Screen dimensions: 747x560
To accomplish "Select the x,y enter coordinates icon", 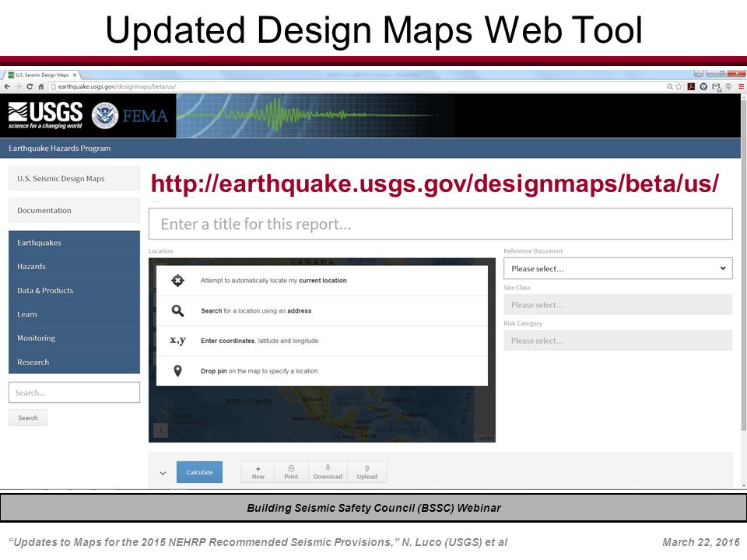I will [x=177, y=341].
